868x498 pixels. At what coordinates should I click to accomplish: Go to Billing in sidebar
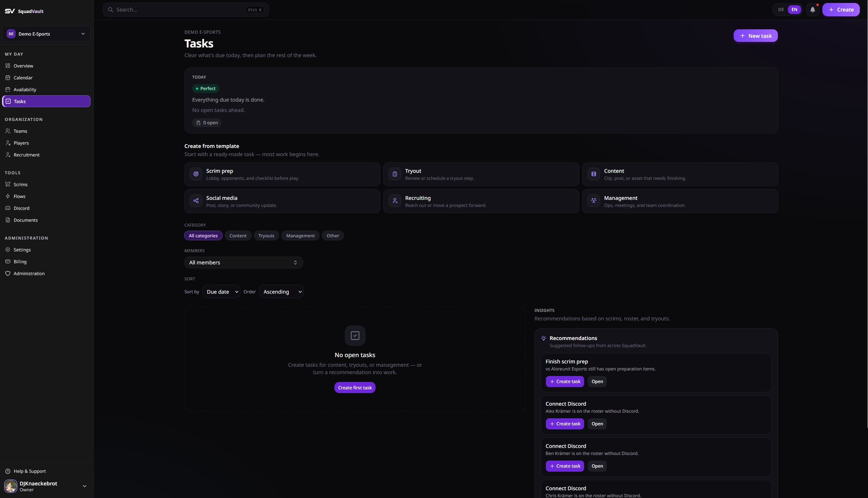click(46, 261)
